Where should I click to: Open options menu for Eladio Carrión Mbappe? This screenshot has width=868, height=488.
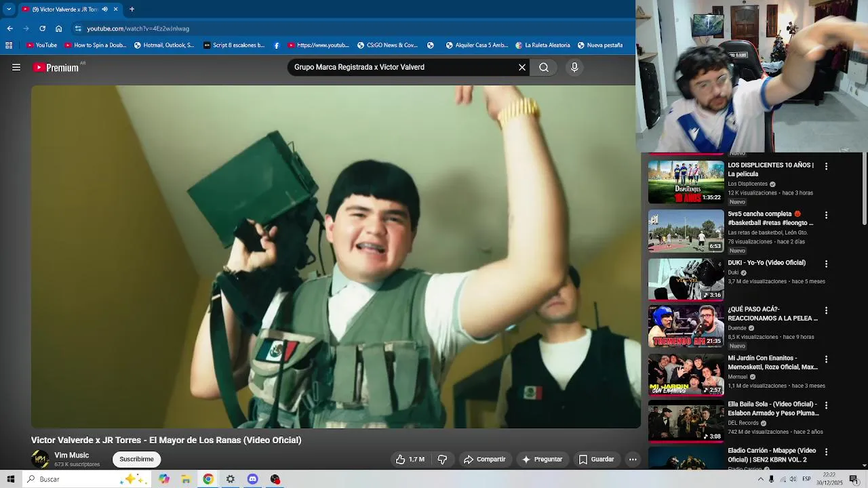(826, 451)
